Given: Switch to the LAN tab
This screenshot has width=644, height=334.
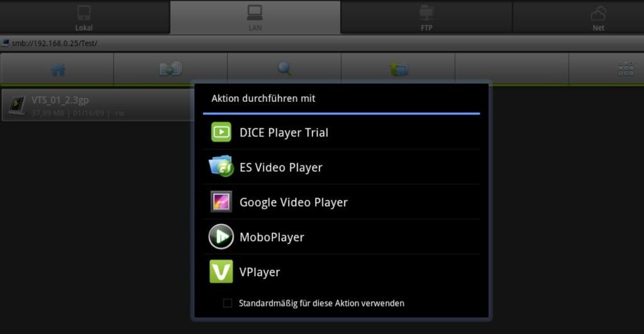Looking at the screenshot, I should [x=255, y=17].
